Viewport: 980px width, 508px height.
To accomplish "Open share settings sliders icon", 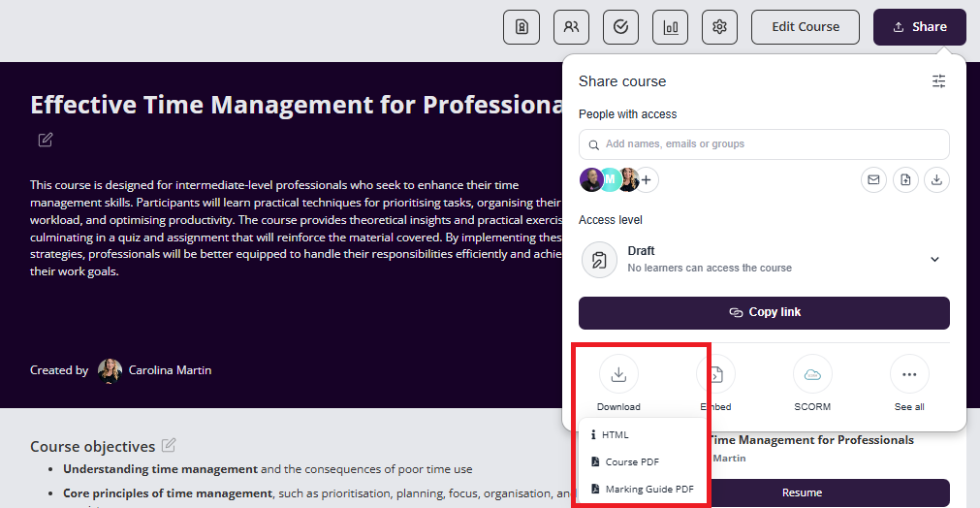I will (x=938, y=80).
